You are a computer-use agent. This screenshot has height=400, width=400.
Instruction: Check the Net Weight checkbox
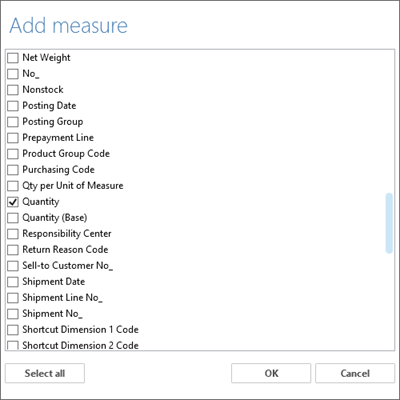click(13, 58)
